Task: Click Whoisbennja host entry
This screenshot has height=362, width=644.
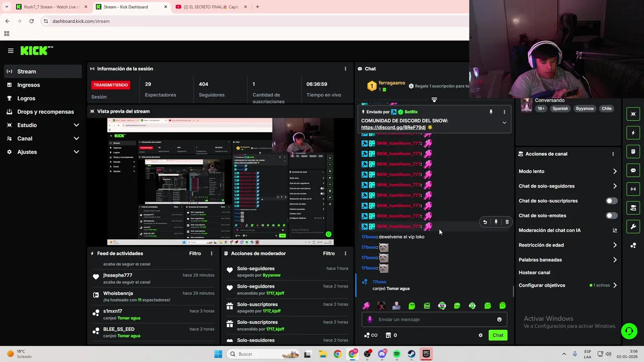Action: (153, 296)
